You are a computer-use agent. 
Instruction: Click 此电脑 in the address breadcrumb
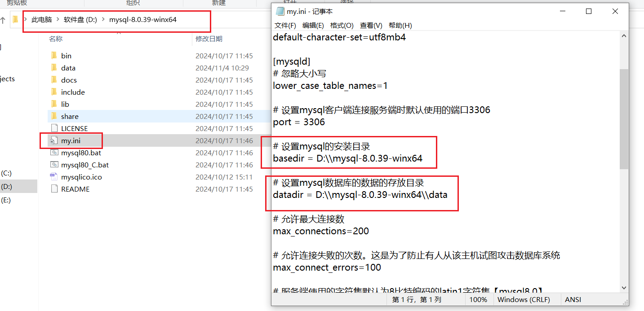point(41,20)
